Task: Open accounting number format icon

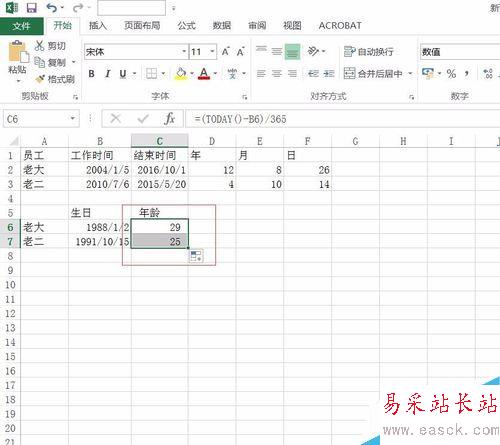Action: [x=428, y=73]
